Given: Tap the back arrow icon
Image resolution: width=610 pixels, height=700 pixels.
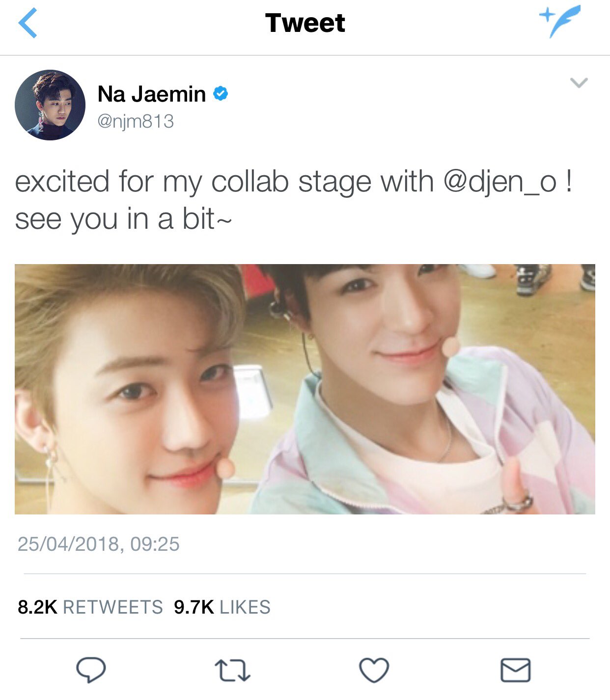Looking at the screenshot, I should (x=28, y=23).
